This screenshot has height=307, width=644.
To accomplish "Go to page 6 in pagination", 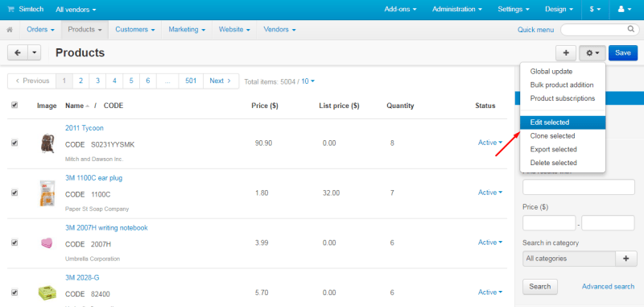I will [148, 81].
